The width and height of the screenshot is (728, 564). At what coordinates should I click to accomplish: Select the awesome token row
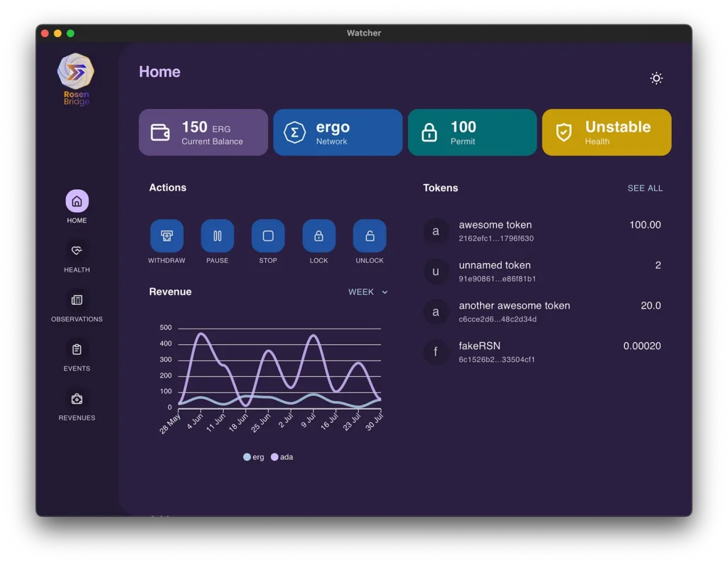click(542, 231)
